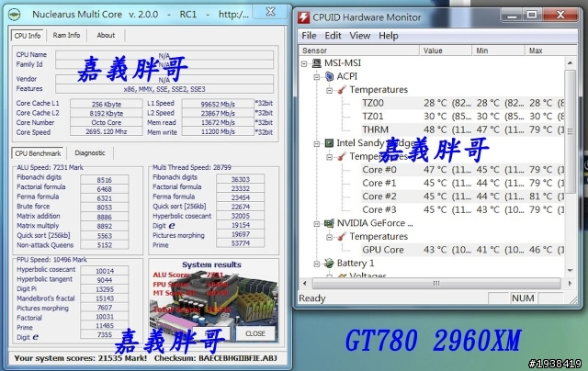
Task: Switch to the Ram Info tab
Action: point(66,35)
